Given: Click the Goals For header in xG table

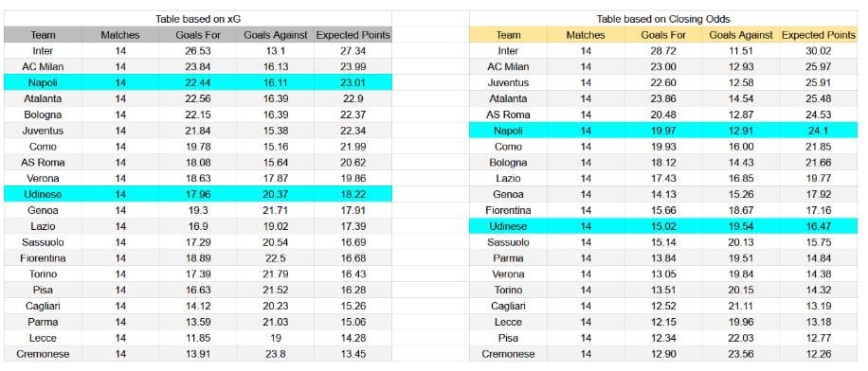Looking at the screenshot, I should [198, 35].
